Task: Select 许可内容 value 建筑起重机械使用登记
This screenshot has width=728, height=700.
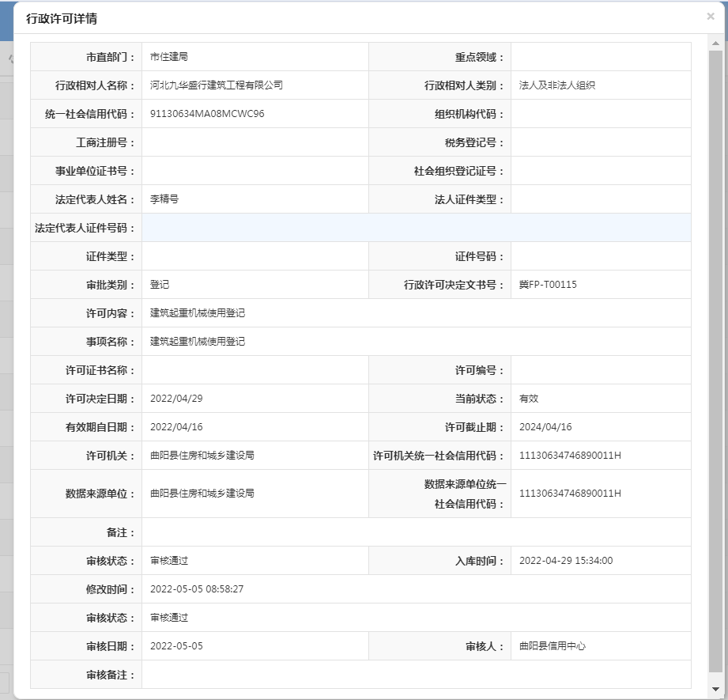Action: [198, 312]
